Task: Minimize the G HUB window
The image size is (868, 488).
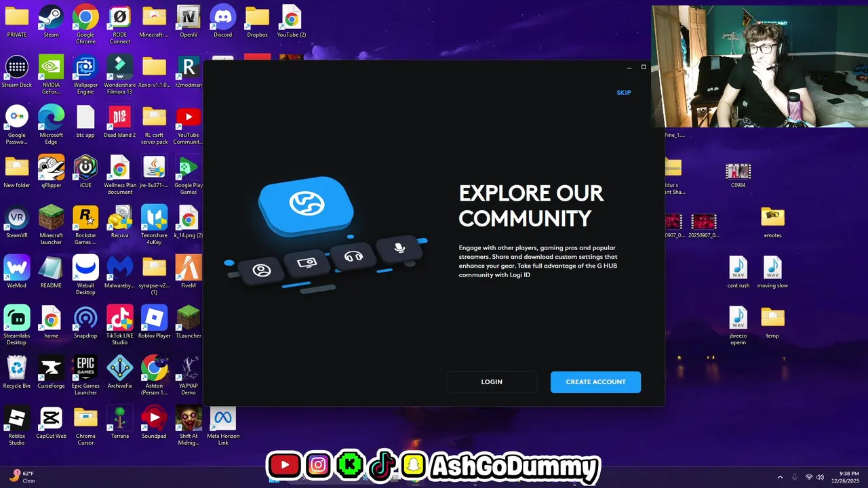Action: click(x=629, y=67)
